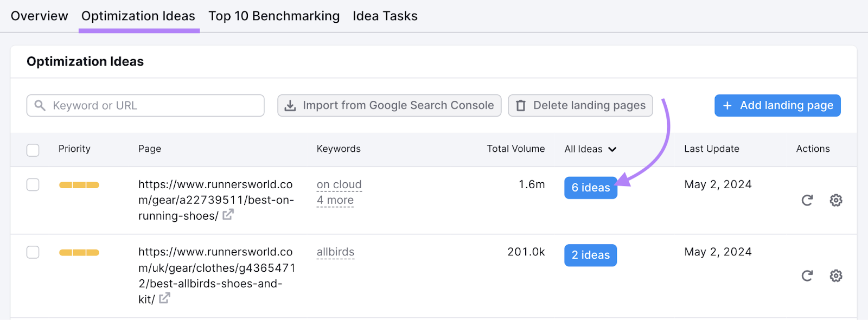Screen dimensions: 868x320
Task: Select the Optimization Ideas tab
Action: (138, 16)
